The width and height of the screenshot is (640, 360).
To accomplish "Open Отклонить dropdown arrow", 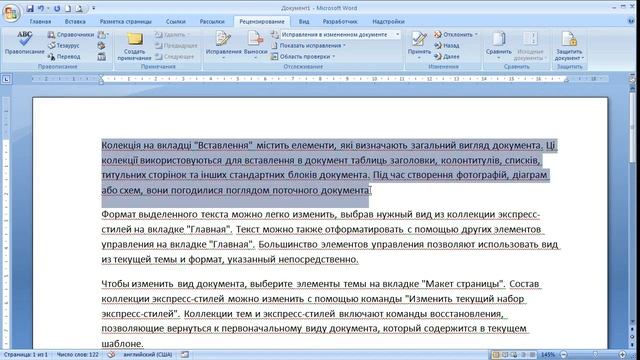I will [476, 35].
